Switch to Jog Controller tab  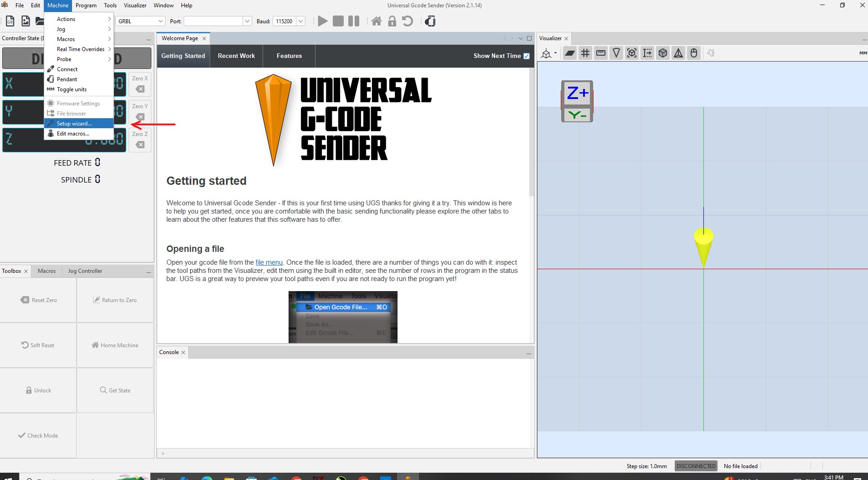click(85, 271)
